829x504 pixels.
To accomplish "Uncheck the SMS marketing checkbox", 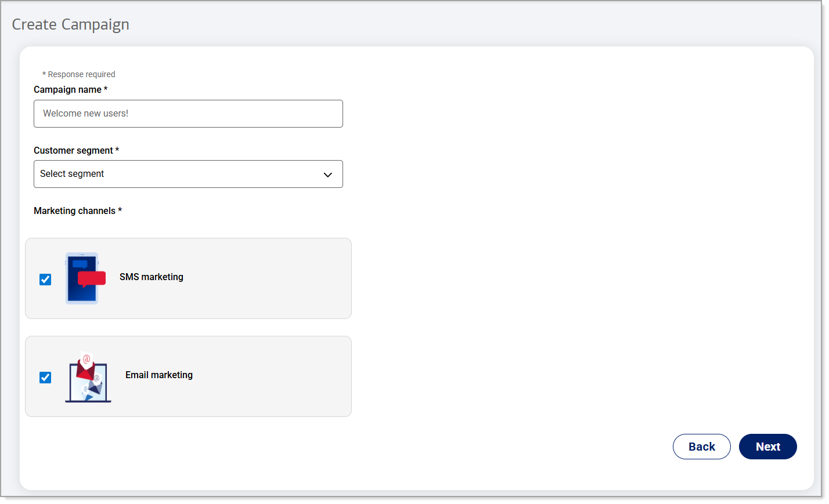I will (x=45, y=280).
